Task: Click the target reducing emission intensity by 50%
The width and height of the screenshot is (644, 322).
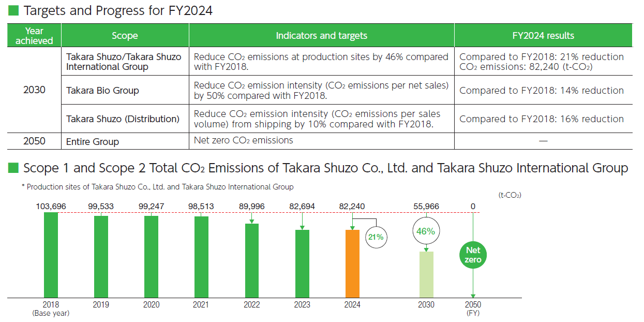Action: point(321,90)
